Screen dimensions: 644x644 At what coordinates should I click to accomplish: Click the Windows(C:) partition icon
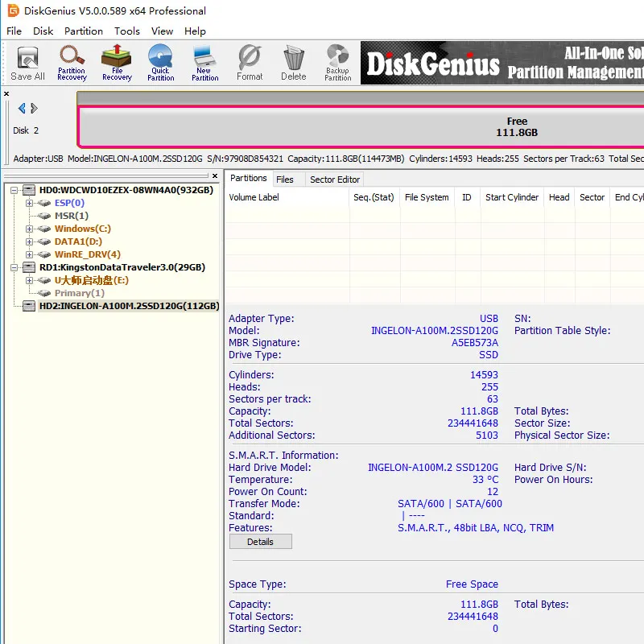[x=44, y=229]
